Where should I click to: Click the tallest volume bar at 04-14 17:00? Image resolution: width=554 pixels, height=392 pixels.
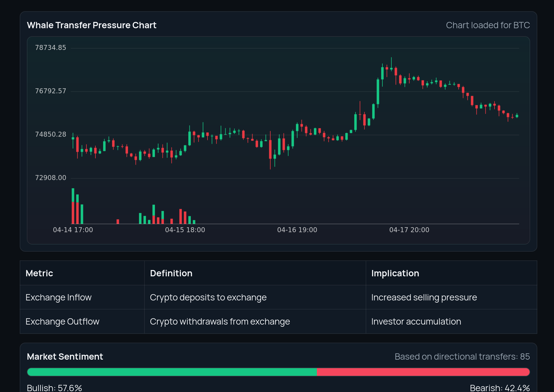pyautogui.click(x=73, y=206)
